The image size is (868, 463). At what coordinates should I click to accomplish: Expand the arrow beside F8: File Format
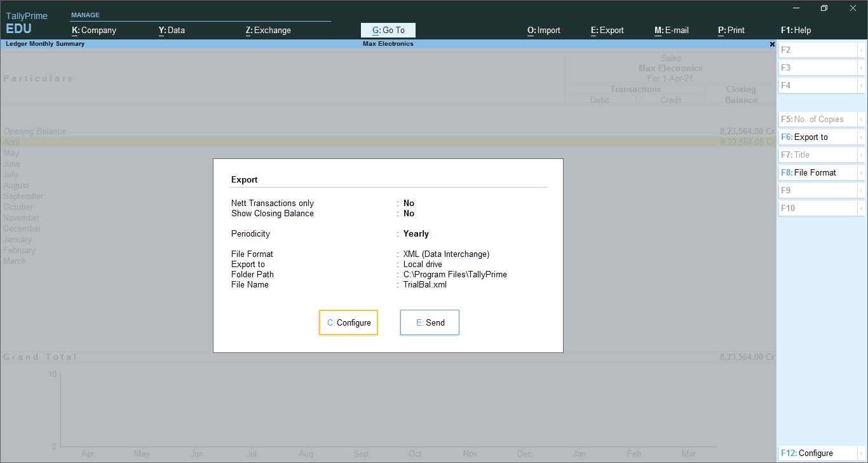861,172
